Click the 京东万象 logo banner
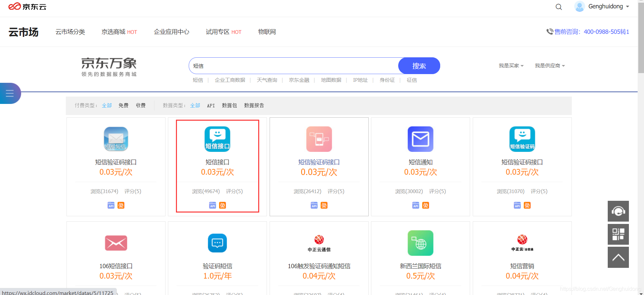The height and width of the screenshot is (295, 644). (x=109, y=67)
